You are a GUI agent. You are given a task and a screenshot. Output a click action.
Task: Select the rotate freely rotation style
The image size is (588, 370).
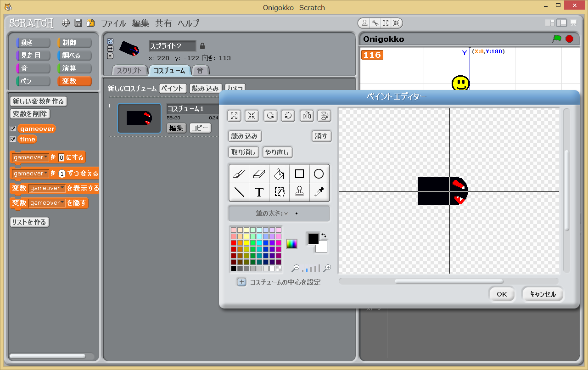[110, 41]
